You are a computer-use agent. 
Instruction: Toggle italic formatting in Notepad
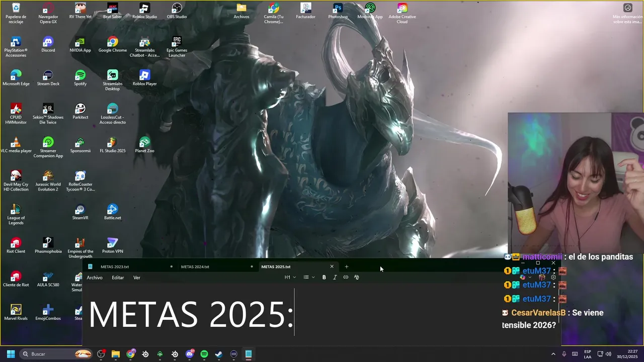[335, 277]
